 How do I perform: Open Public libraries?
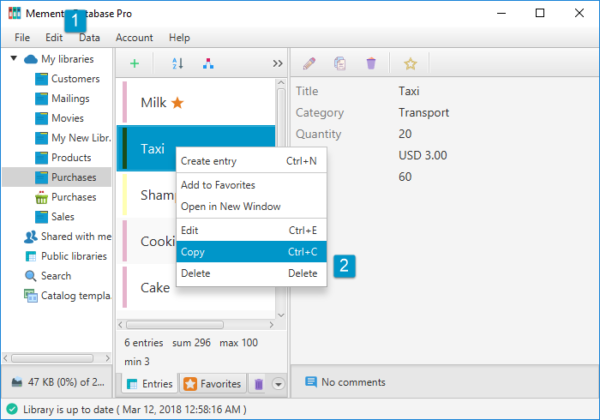point(74,256)
